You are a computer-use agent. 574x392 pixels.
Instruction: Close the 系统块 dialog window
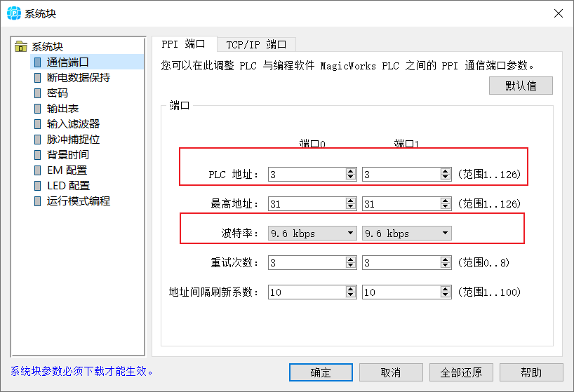click(x=559, y=13)
